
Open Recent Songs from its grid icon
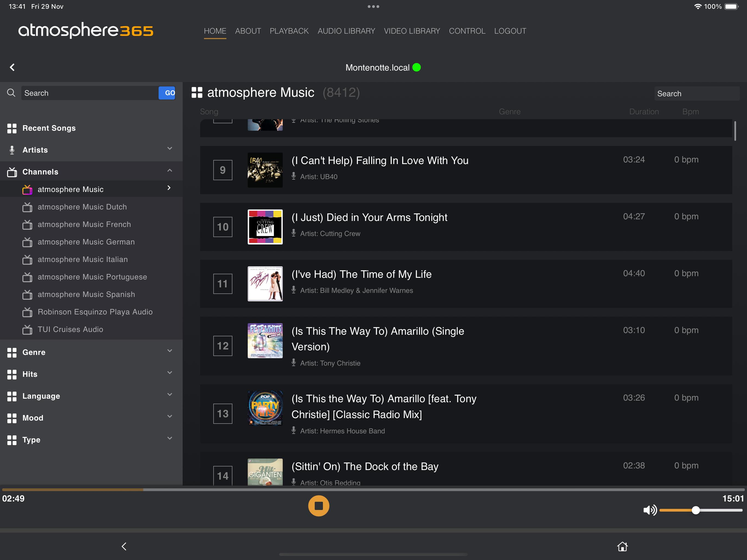click(x=12, y=128)
